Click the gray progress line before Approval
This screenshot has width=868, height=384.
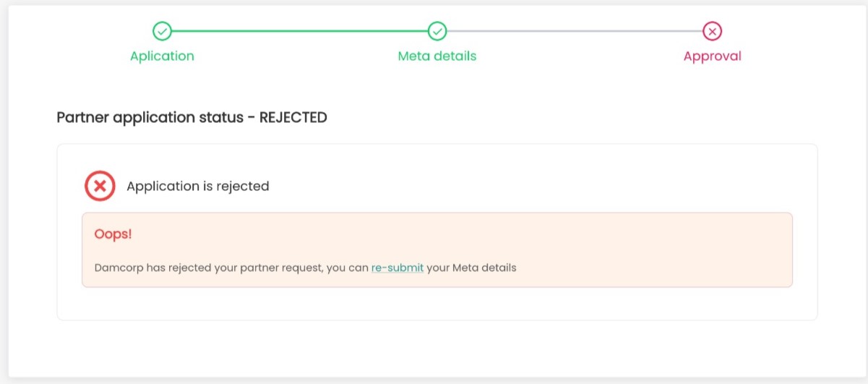pyautogui.click(x=575, y=31)
